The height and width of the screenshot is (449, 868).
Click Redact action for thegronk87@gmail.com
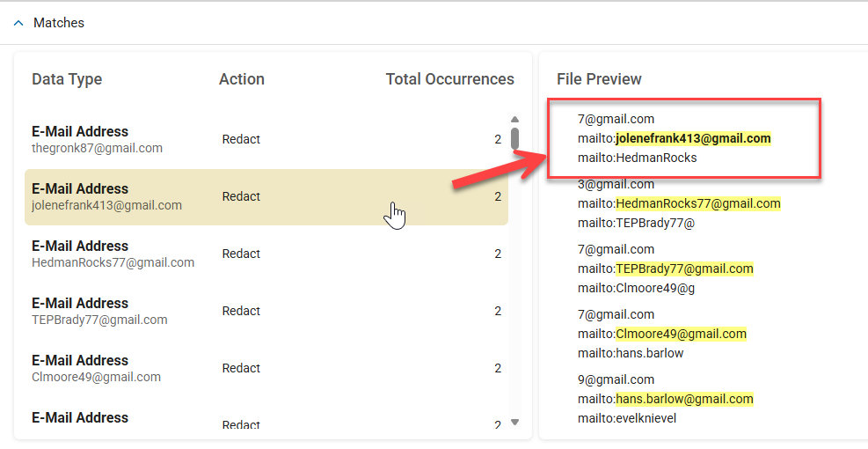pyautogui.click(x=241, y=139)
